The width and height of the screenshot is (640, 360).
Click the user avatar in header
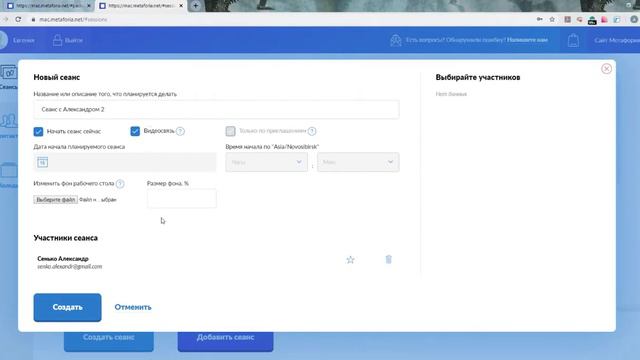(x=3, y=40)
